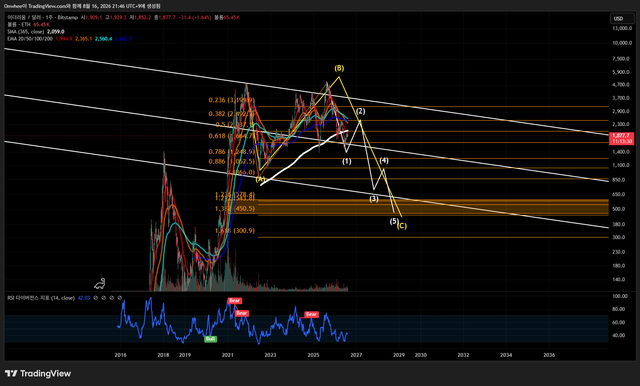The image size is (640, 386).
Task: Click the red EMA value 1,994.9
Action: tap(64, 38)
